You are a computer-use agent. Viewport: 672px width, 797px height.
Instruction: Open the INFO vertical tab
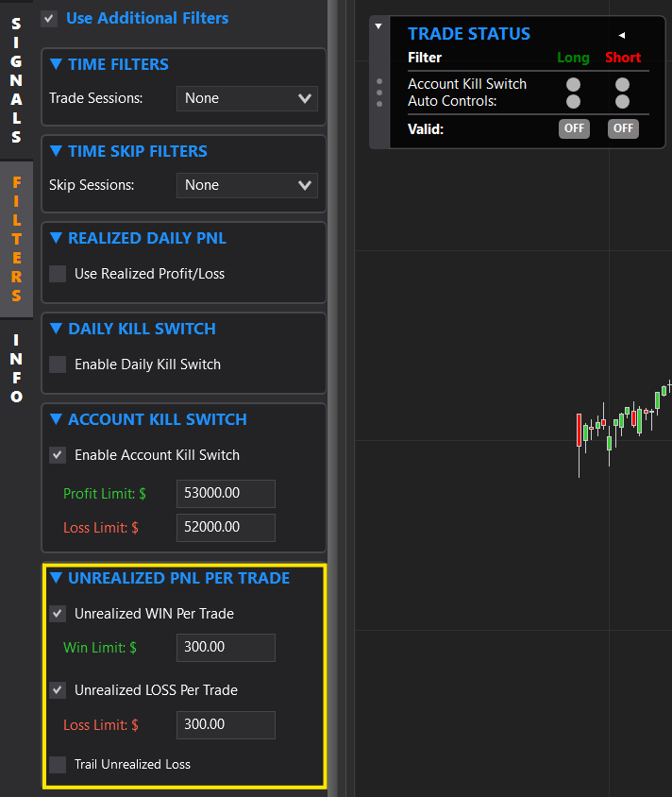coord(16,368)
